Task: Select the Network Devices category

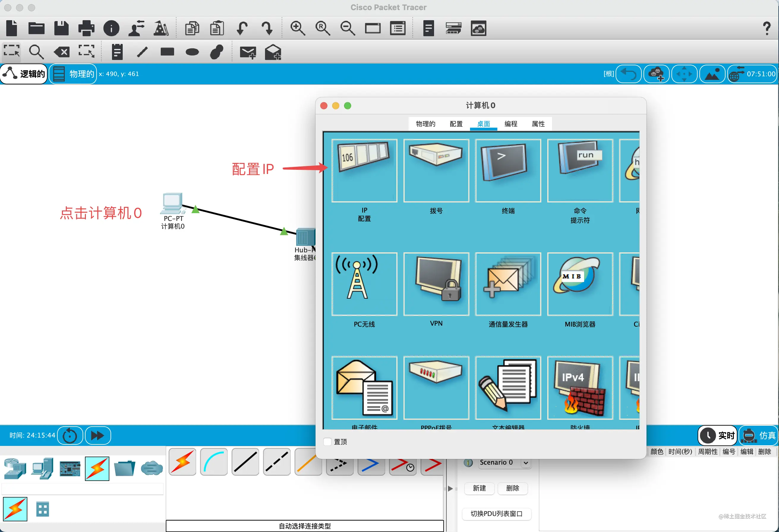Action: (x=15, y=468)
